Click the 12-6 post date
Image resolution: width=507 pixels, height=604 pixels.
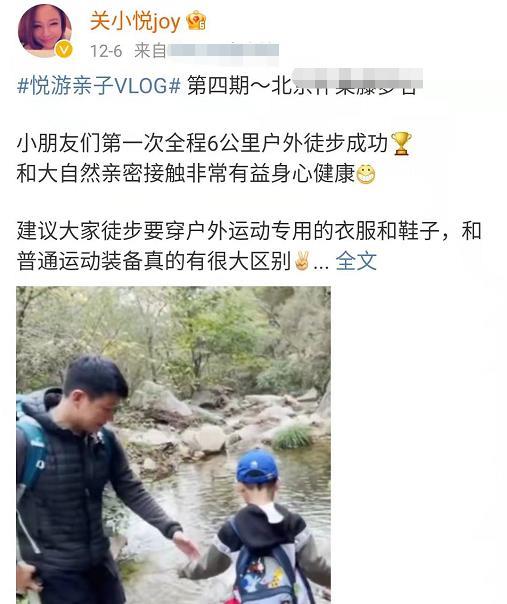click(106, 51)
